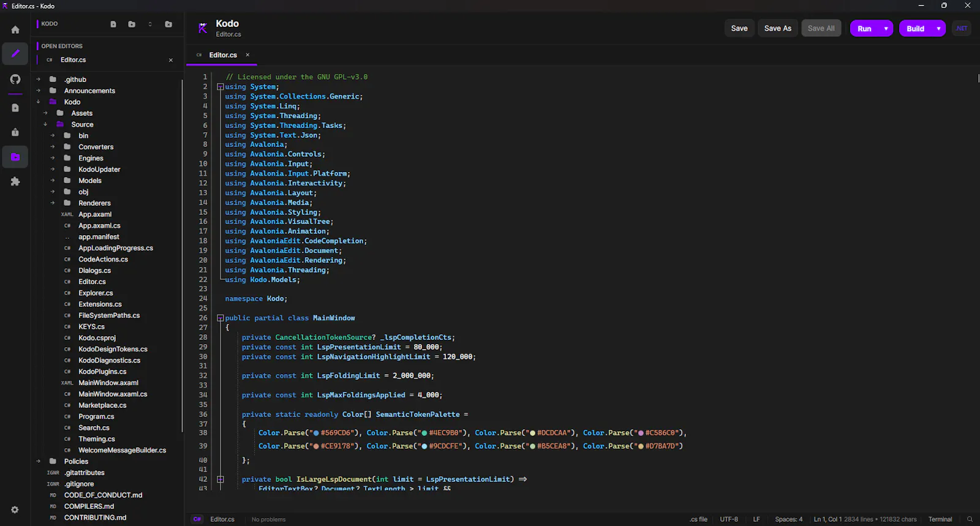This screenshot has height=526, width=980.
Task: Create new file in KODO explorer header
Action: pyautogui.click(x=113, y=24)
